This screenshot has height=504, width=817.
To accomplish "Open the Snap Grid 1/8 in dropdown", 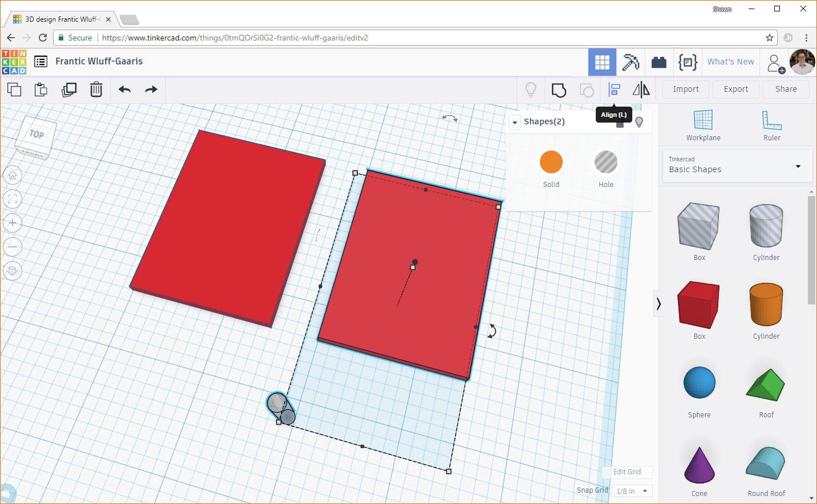I will point(632,491).
